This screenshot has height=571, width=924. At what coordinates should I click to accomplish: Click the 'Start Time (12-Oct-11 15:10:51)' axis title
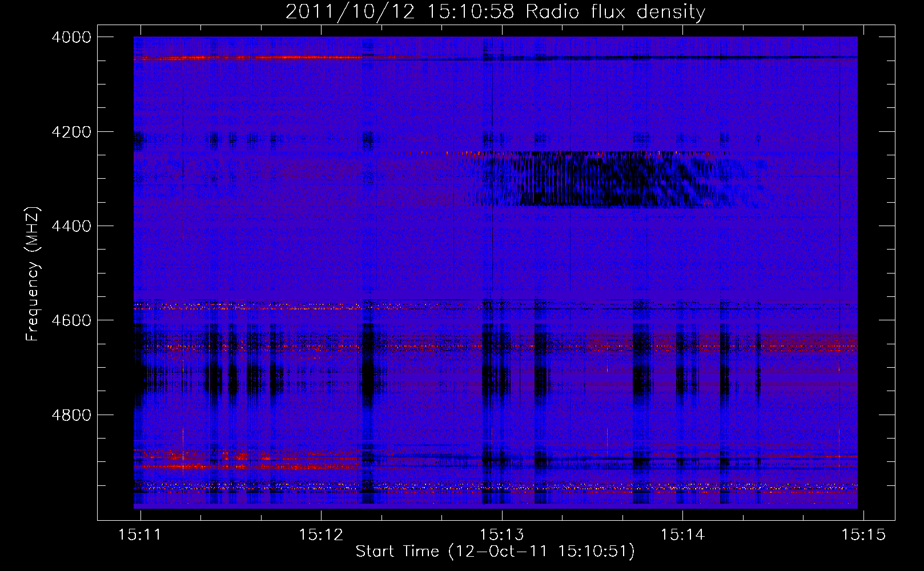(x=495, y=552)
